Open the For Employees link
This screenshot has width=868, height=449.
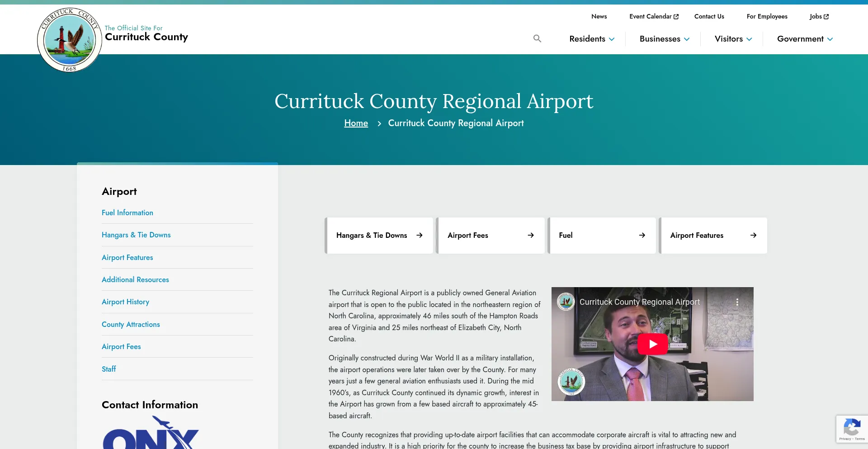coord(767,16)
